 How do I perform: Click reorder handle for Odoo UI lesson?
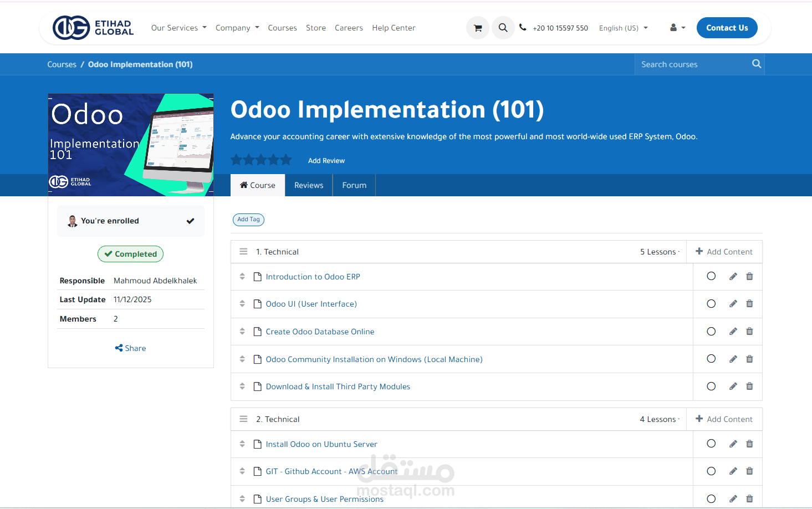point(242,304)
